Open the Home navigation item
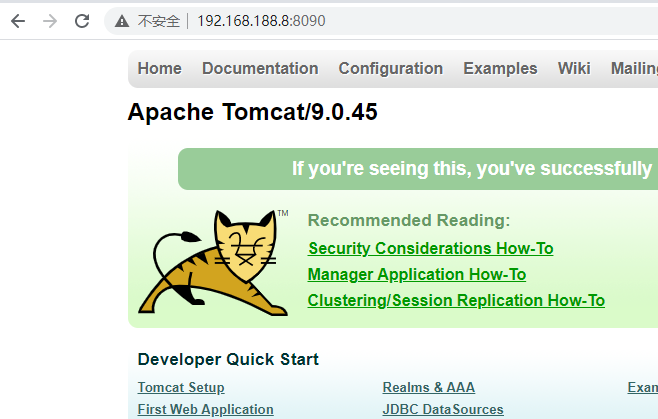 [159, 68]
